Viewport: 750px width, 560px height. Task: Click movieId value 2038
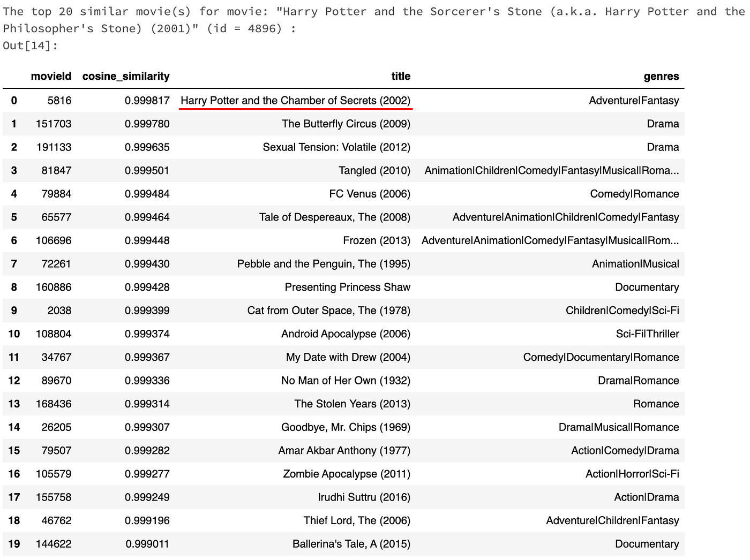[x=59, y=311]
